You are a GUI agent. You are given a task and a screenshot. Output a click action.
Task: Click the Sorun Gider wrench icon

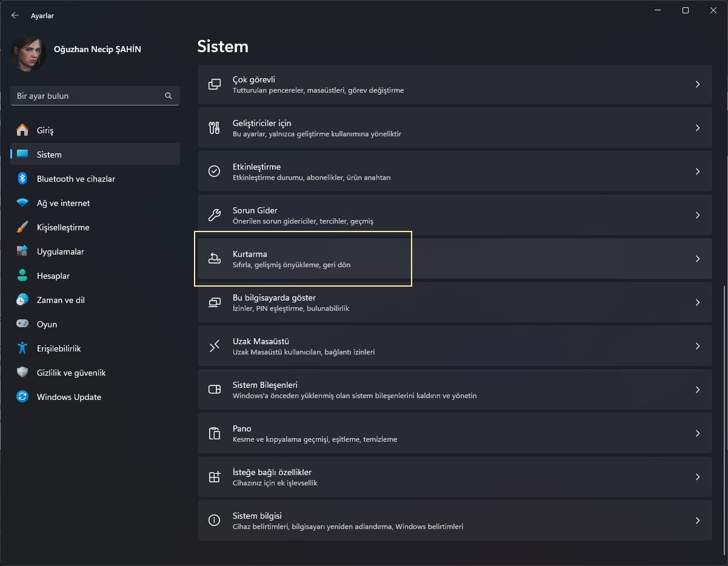pos(214,215)
